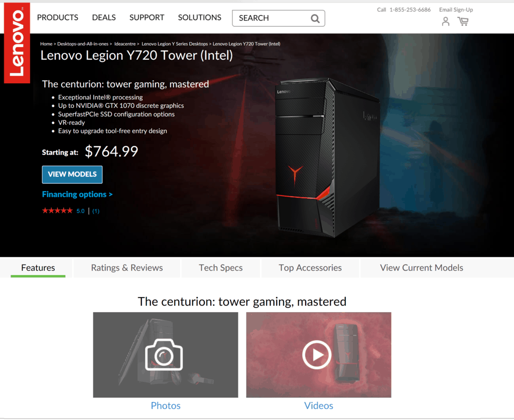
Task: Open Financing options link
Action: click(x=77, y=195)
